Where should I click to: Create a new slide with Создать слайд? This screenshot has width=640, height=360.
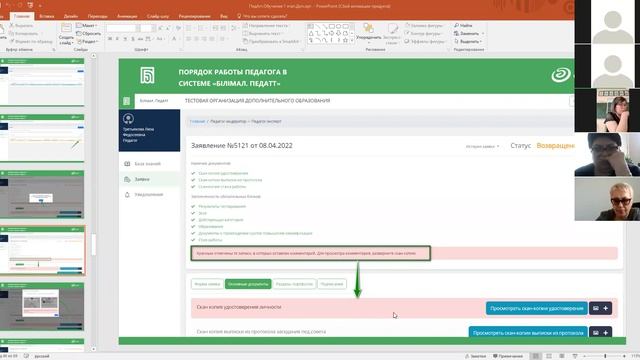66,34
